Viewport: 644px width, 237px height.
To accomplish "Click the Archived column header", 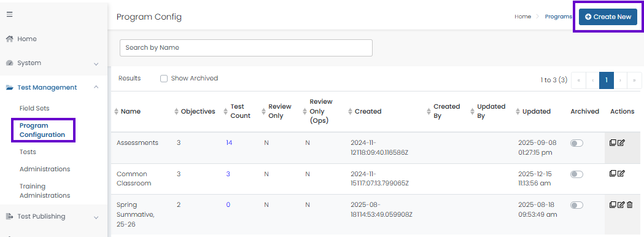I will [585, 111].
